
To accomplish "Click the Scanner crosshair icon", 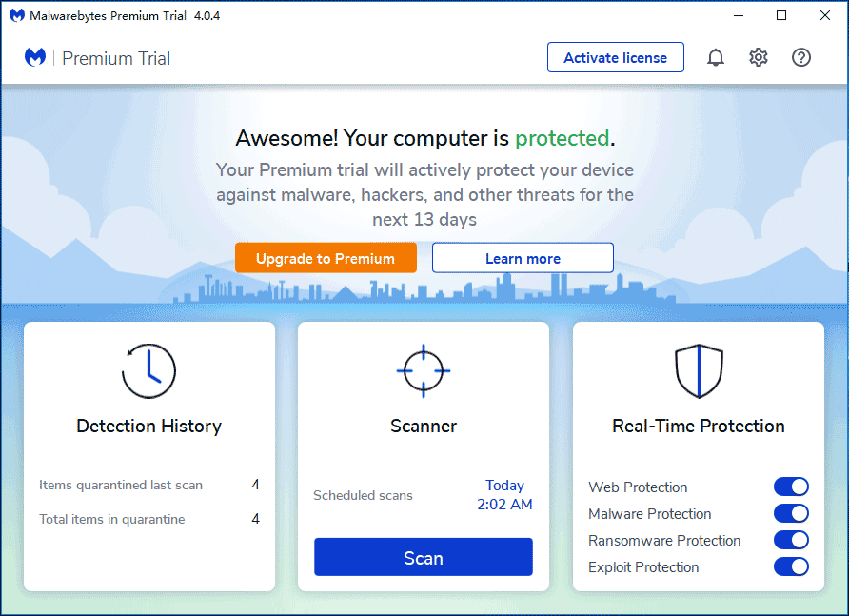I will point(424,371).
